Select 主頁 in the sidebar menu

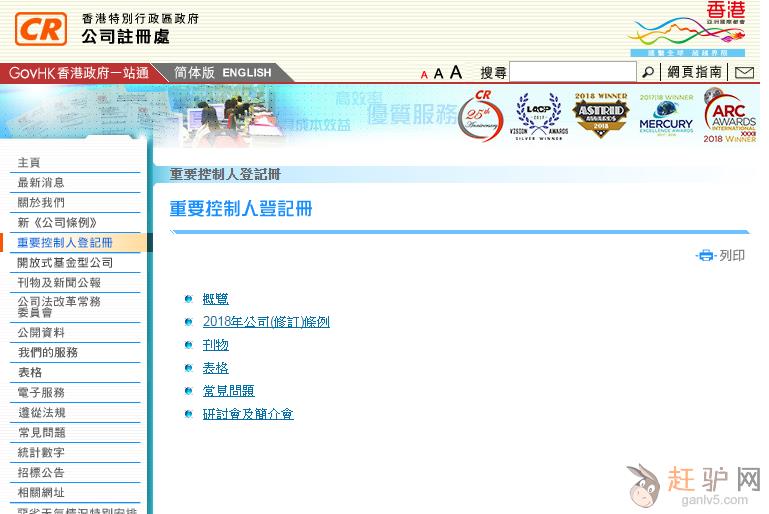coord(29,162)
